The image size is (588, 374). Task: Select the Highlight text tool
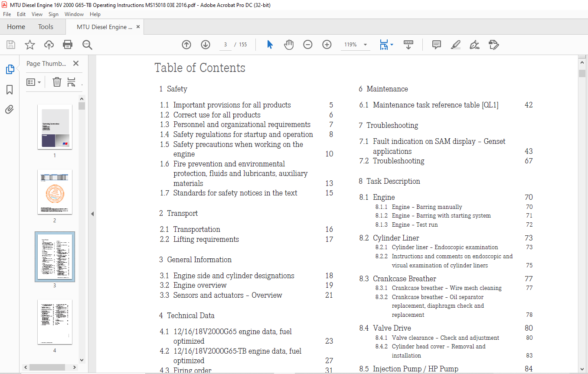pyautogui.click(x=455, y=45)
